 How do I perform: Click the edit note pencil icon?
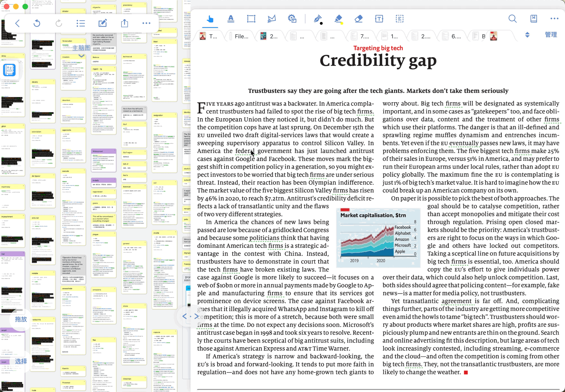point(103,23)
